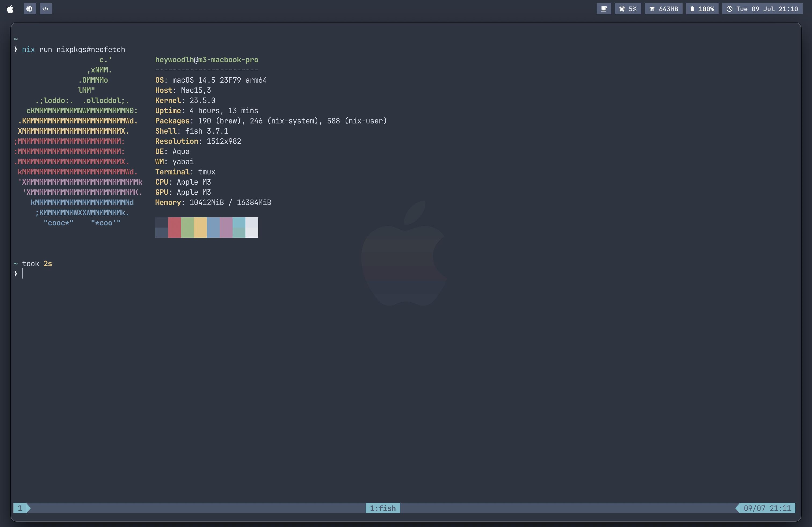
Task: Click the battery 100% widget
Action: tap(702, 9)
